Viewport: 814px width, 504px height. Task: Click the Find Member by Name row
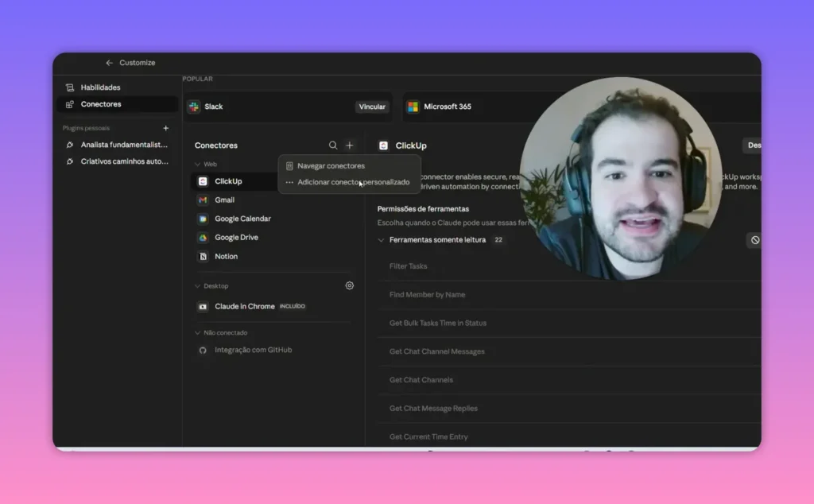coord(569,295)
